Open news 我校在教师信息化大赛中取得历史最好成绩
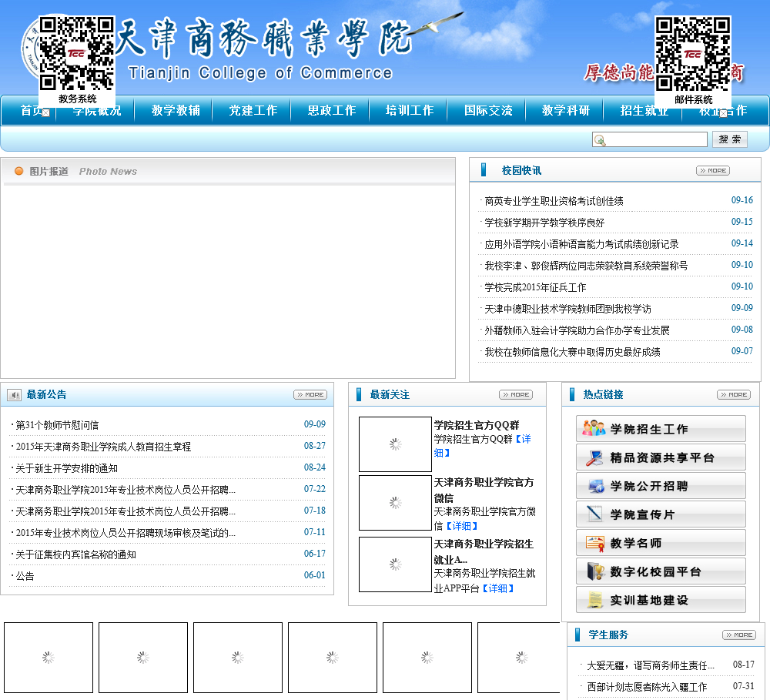The image size is (770, 700). click(x=573, y=352)
